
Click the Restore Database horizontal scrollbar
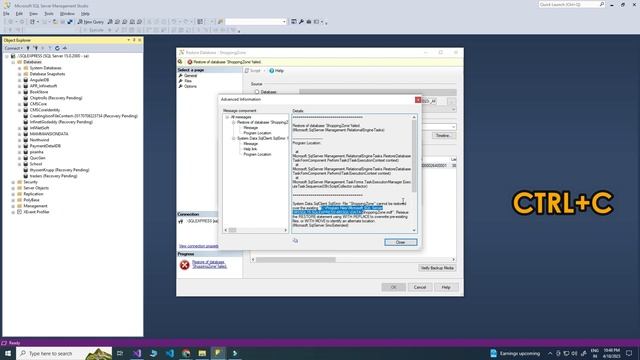353,260
